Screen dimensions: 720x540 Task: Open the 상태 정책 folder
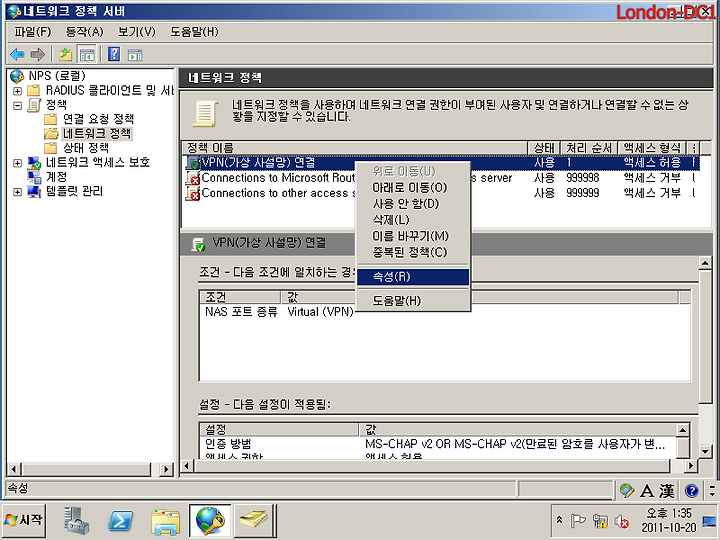coord(85,148)
